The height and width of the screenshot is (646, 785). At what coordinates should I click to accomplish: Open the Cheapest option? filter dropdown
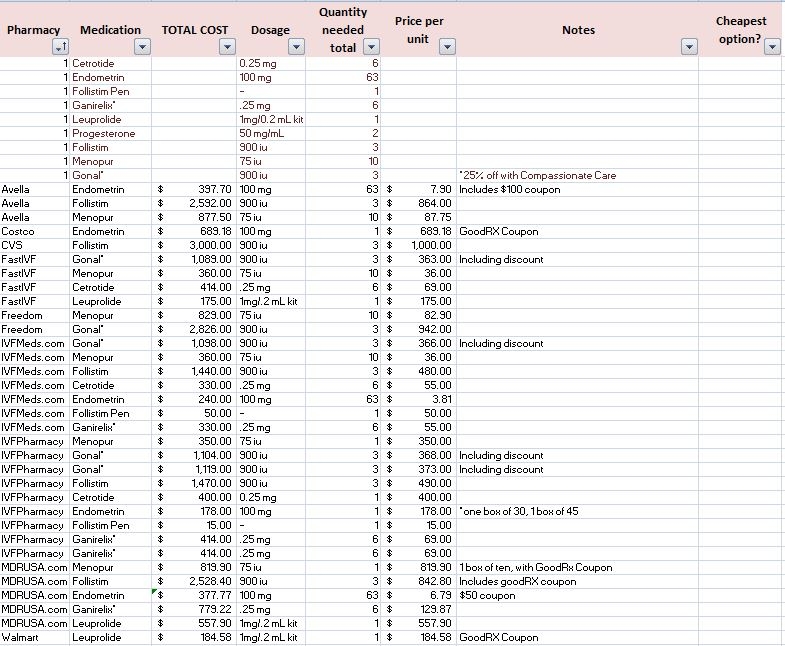(772, 47)
